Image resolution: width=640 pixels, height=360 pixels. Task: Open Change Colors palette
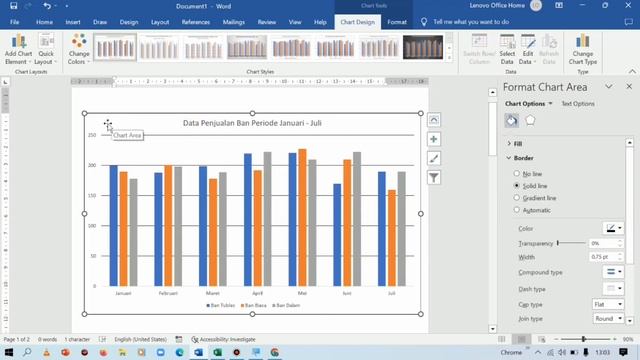(x=79, y=49)
